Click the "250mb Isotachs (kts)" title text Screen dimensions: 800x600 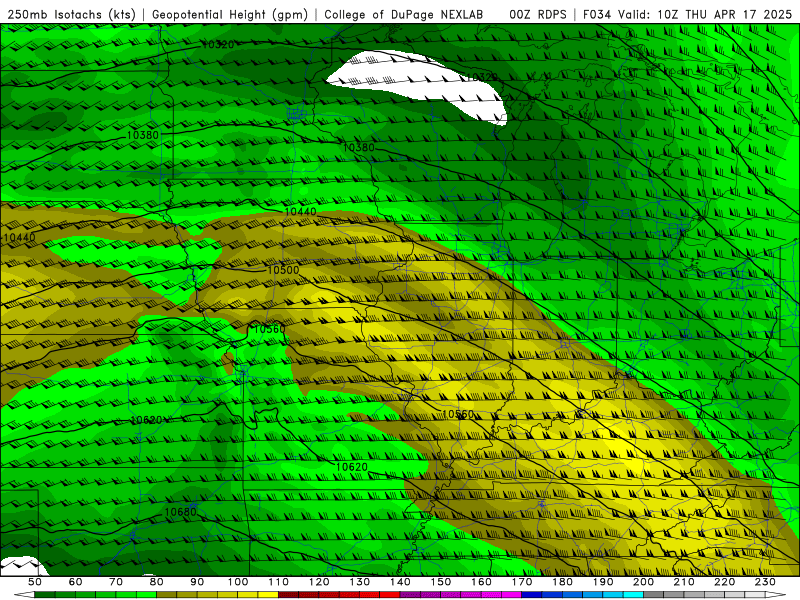[71, 15]
